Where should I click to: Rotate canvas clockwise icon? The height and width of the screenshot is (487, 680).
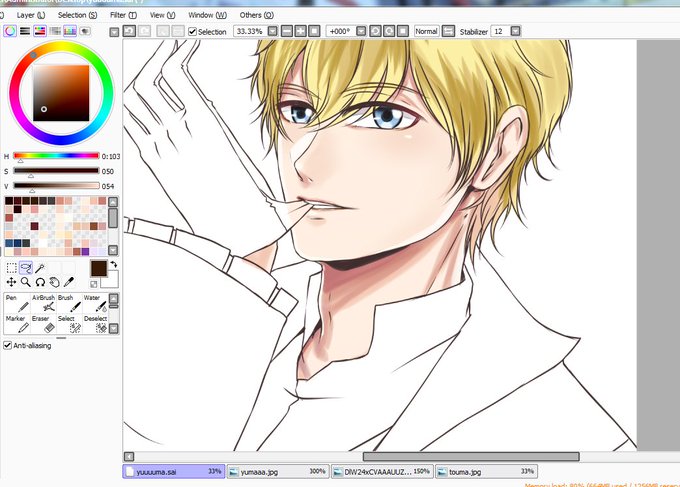click(x=389, y=31)
